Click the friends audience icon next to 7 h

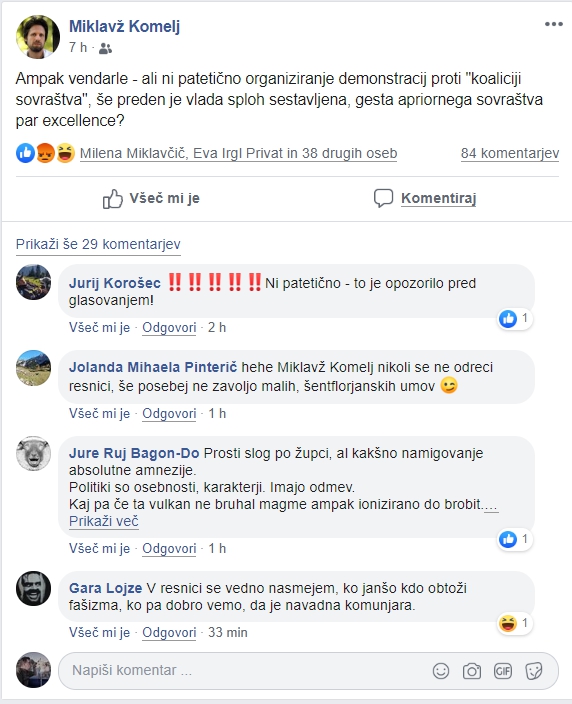(x=105, y=48)
